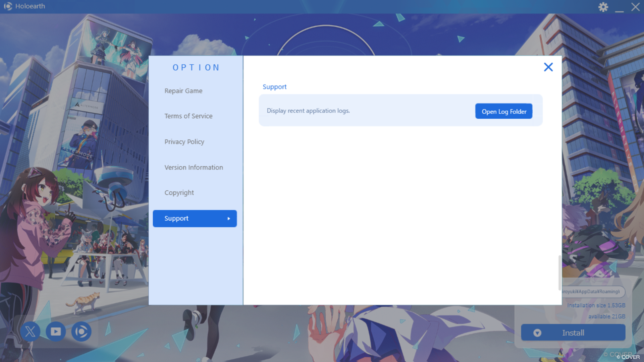Screen dimensions: 644x362
Task: Open Terms of Service section
Action: click(x=188, y=116)
